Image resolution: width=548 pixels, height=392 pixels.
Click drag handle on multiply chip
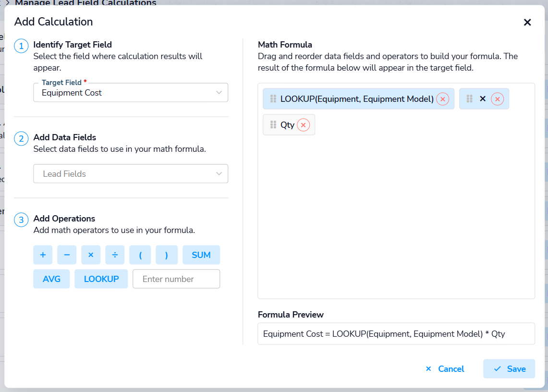pyautogui.click(x=469, y=99)
